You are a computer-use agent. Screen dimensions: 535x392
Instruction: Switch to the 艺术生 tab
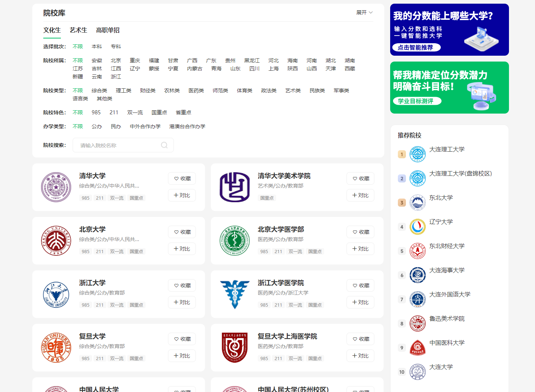(x=78, y=30)
